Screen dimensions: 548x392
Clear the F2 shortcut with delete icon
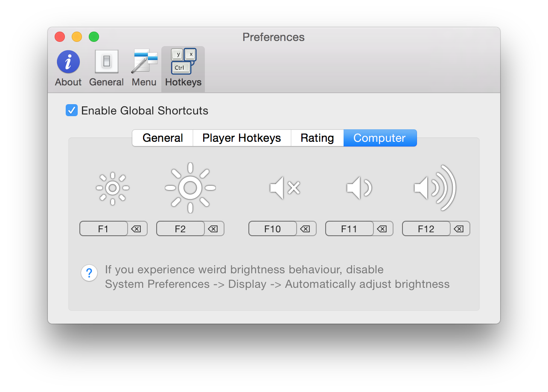[x=213, y=229]
